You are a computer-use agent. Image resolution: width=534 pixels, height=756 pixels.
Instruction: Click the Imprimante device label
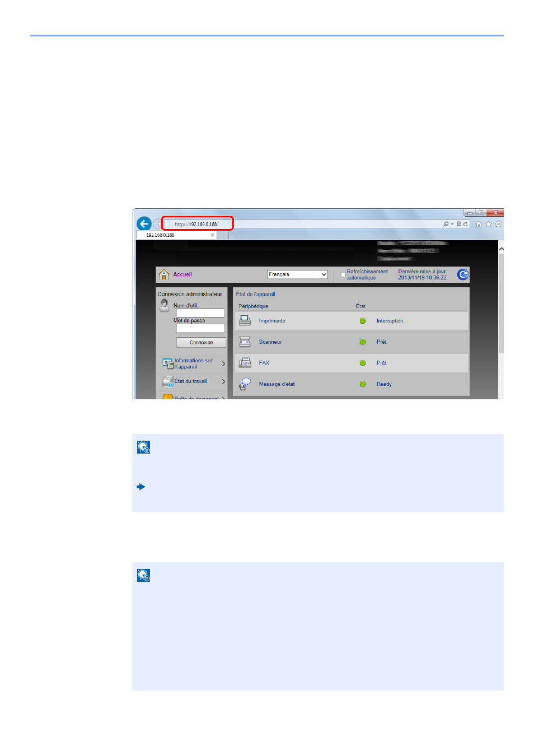coord(272,321)
